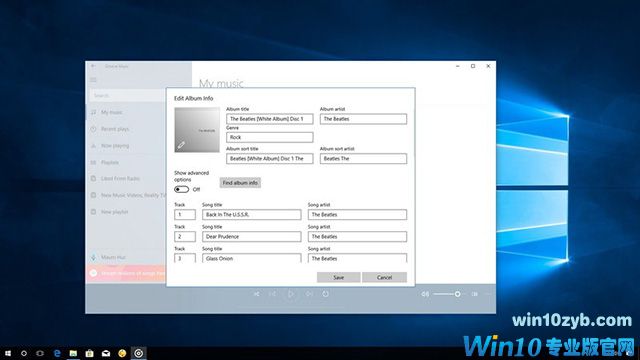Click the Genre field containing Rock
The width and height of the screenshot is (640, 360).
coord(269,137)
